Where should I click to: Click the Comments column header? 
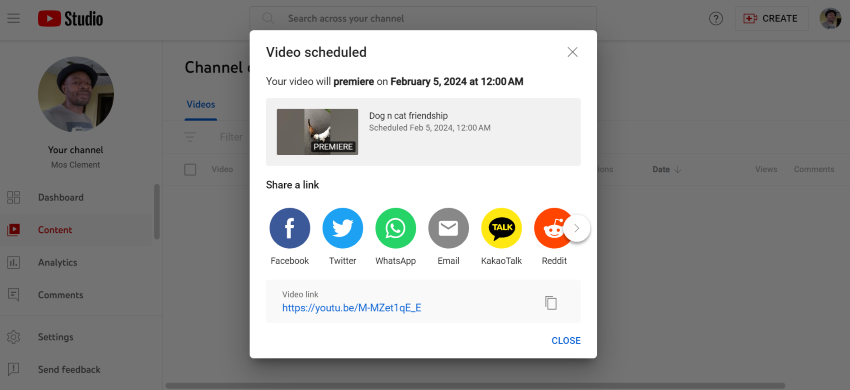(x=814, y=169)
